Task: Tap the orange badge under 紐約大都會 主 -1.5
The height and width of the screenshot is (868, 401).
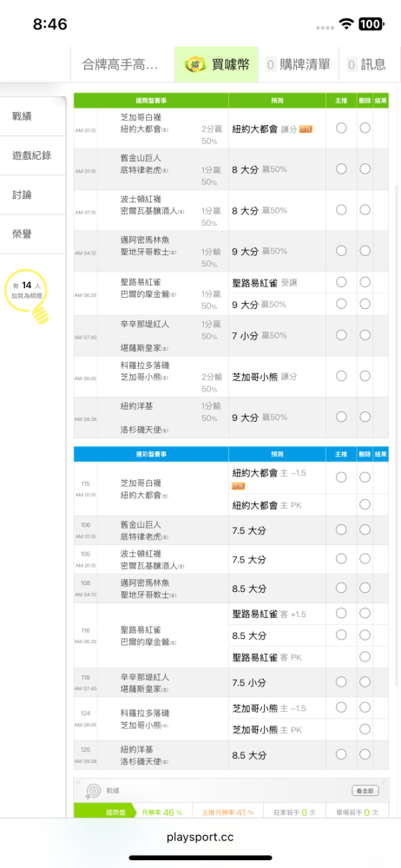Action: click(239, 486)
